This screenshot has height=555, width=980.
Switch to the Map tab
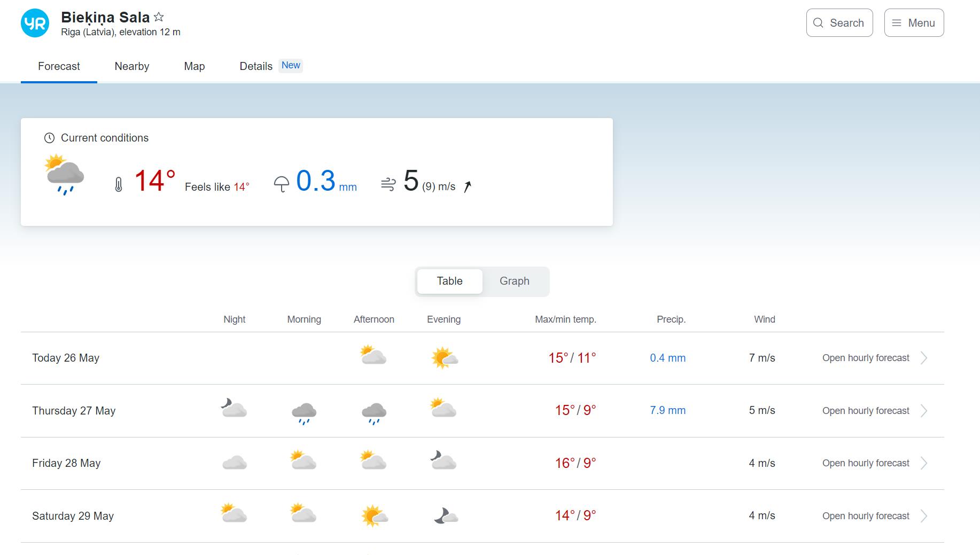pyautogui.click(x=195, y=66)
